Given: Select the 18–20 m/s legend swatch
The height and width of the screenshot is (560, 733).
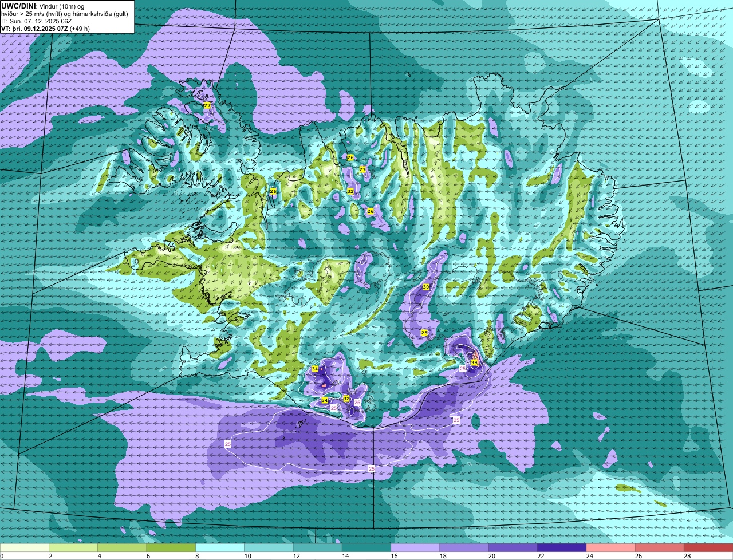Looking at the screenshot, I should pos(464,547).
